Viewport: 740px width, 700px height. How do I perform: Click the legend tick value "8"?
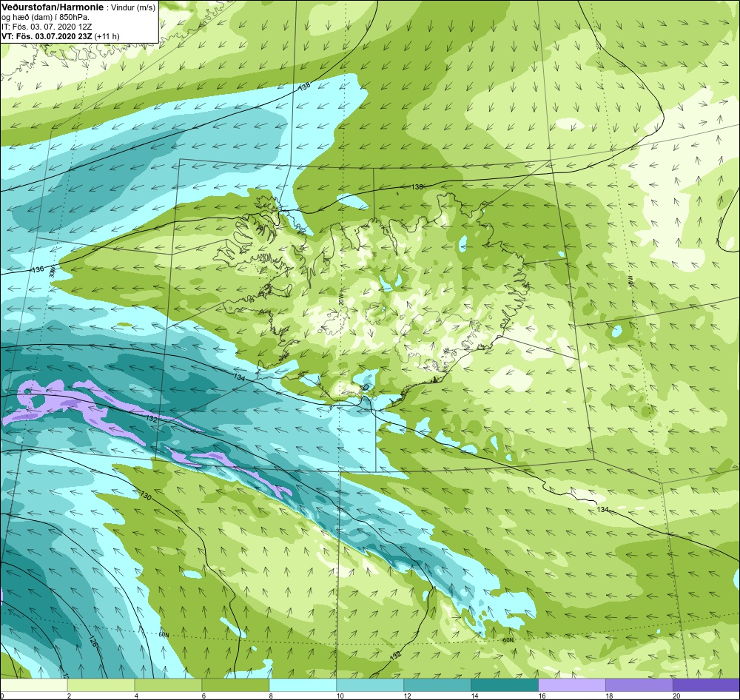[x=271, y=696]
